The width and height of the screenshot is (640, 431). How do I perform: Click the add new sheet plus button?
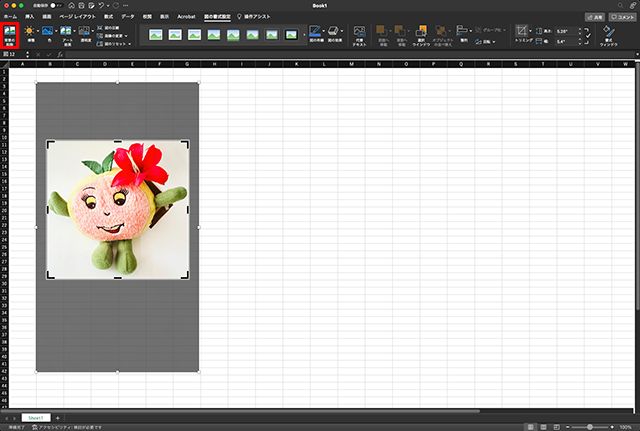coord(58,417)
